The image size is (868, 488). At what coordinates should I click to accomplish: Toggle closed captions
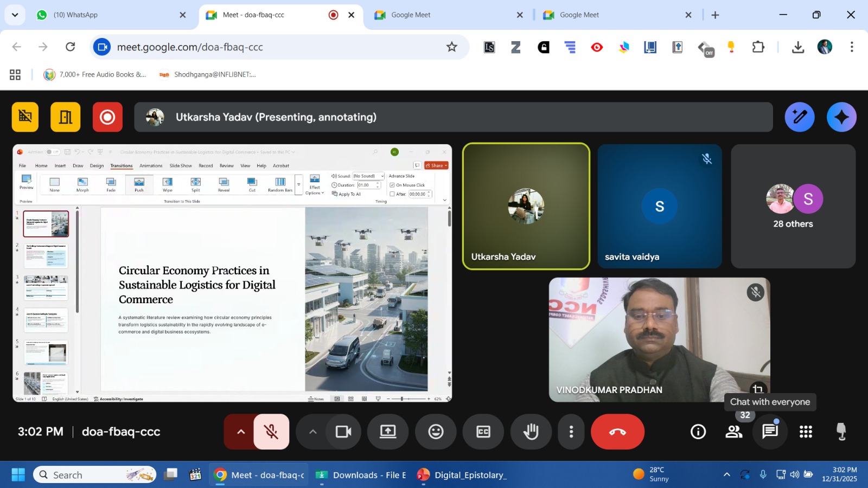coord(483,432)
